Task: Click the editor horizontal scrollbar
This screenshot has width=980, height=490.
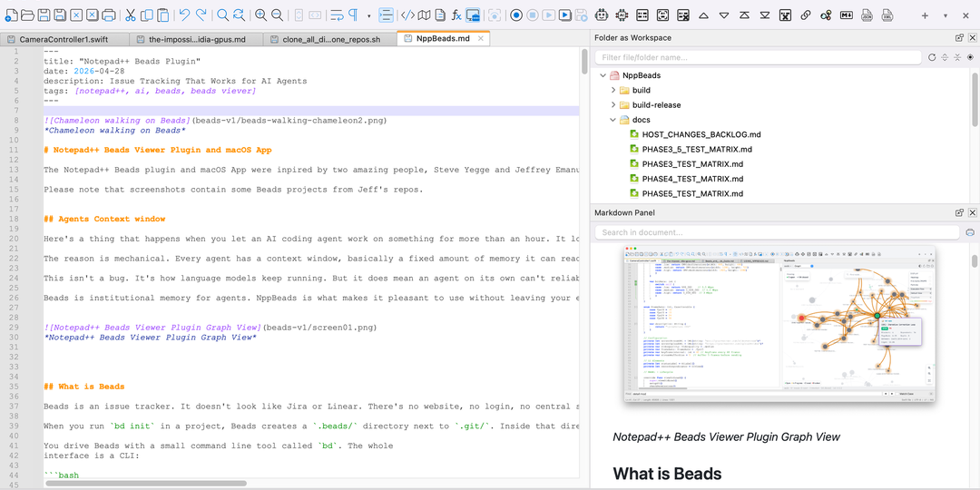Action: pos(145,483)
